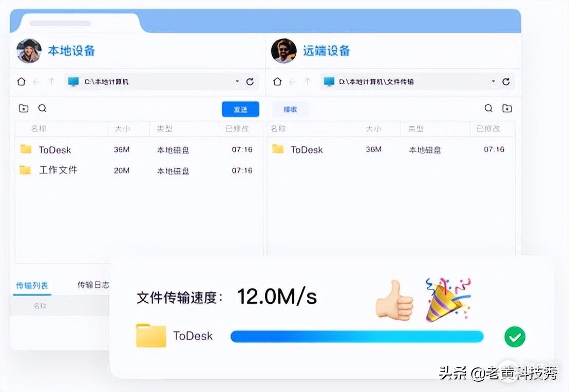Click the 工作文件 name text
This screenshot has height=392, width=569.
tap(58, 170)
